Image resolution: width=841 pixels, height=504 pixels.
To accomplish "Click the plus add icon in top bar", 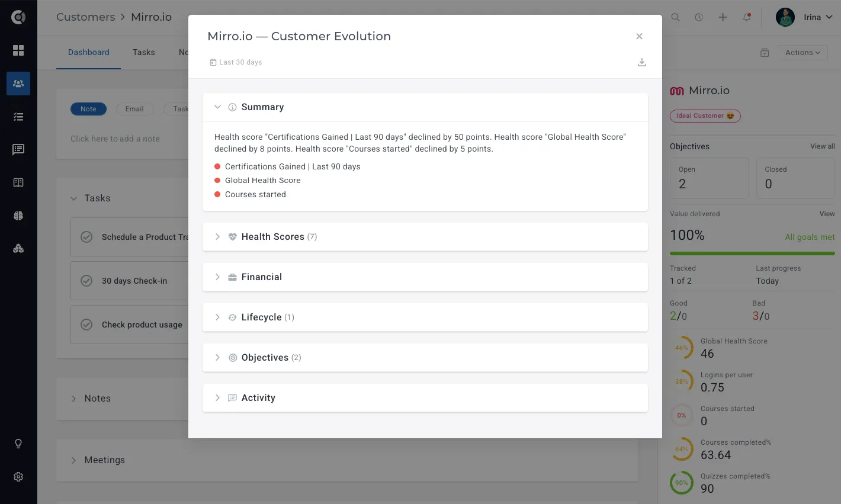I will coord(723,17).
